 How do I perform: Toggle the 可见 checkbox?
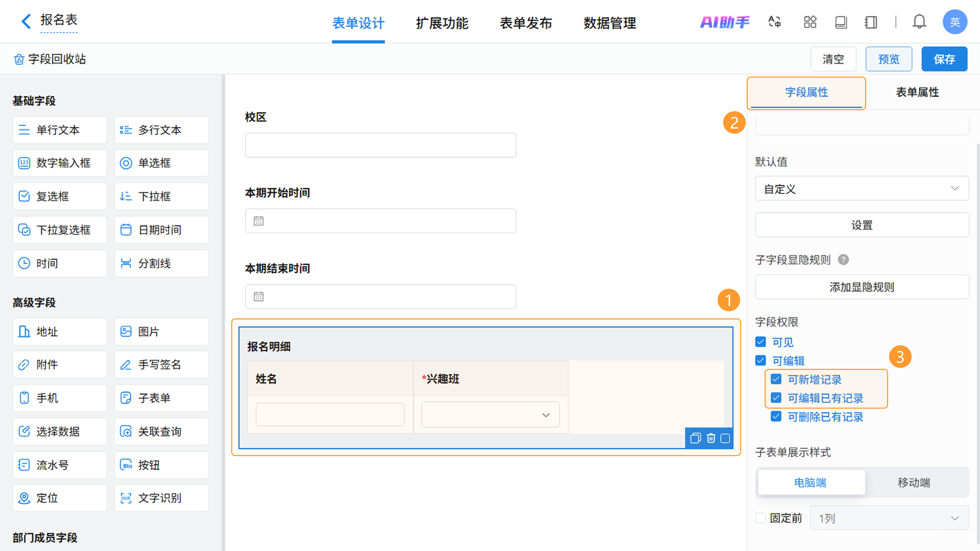click(761, 342)
